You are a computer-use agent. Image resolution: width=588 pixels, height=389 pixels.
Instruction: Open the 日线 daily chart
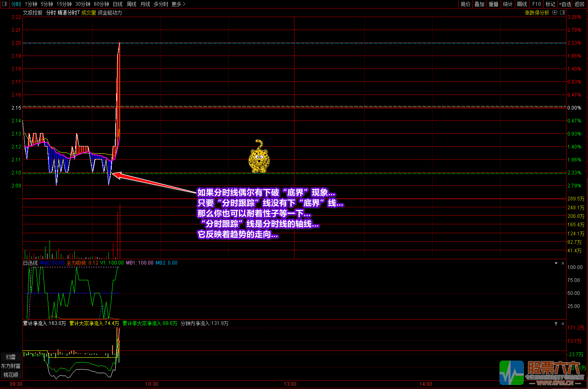click(118, 4)
